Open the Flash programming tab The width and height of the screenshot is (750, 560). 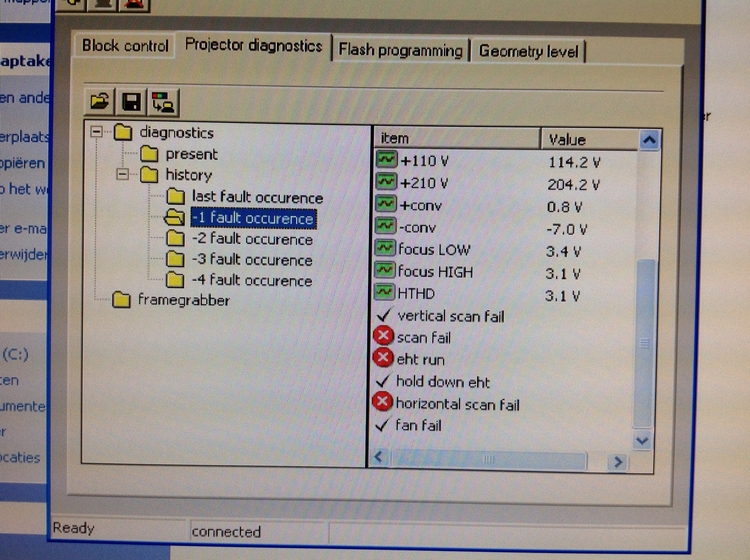point(400,51)
